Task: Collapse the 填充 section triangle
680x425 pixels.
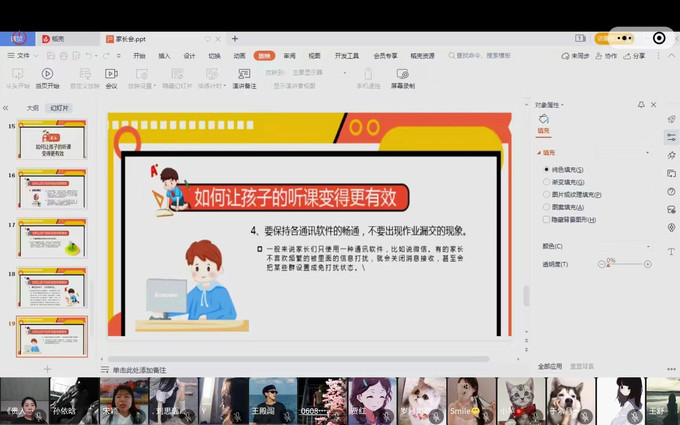Action: point(539,153)
